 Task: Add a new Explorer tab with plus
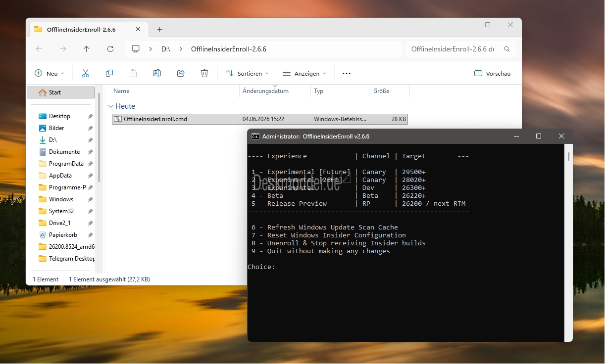click(x=159, y=29)
